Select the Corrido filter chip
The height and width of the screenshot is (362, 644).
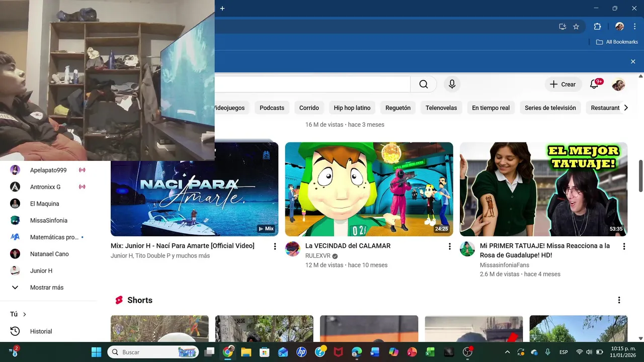(x=309, y=108)
